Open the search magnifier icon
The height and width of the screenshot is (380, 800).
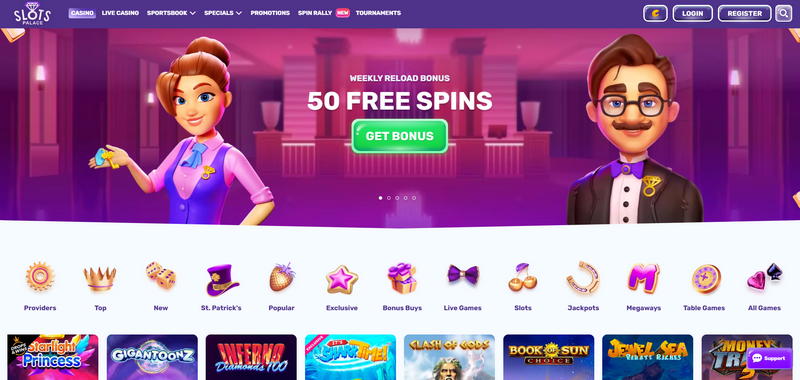click(x=783, y=13)
